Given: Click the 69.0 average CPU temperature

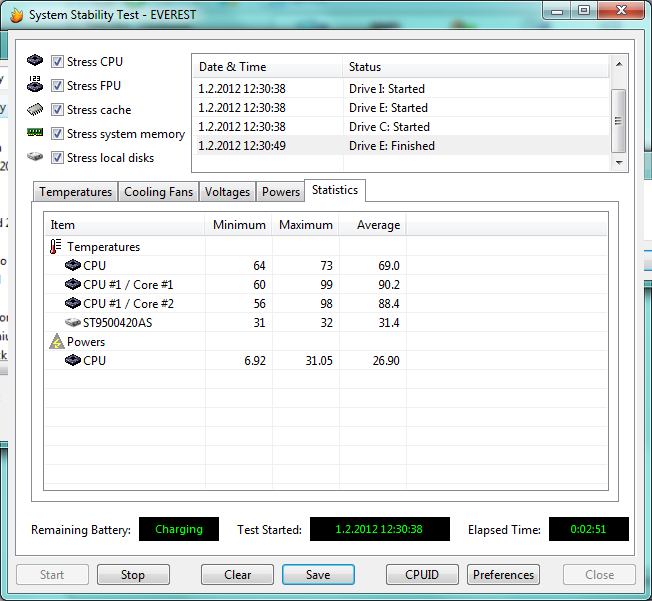Looking at the screenshot, I should pos(389,265).
